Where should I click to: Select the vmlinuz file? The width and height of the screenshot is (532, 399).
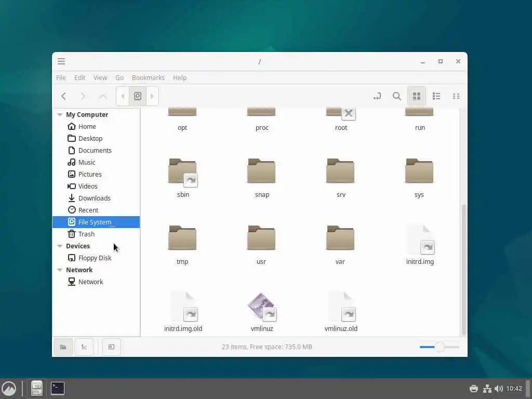tap(262, 312)
